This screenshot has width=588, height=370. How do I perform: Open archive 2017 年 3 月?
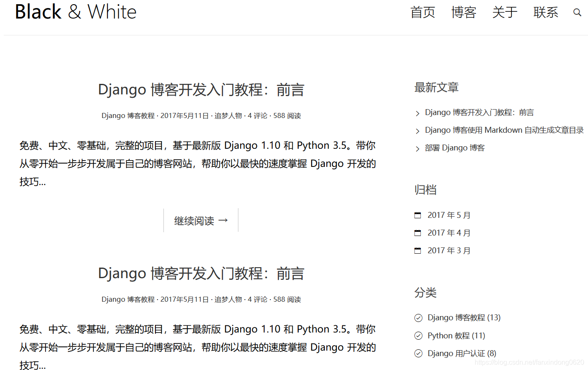[x=449, y=251]
